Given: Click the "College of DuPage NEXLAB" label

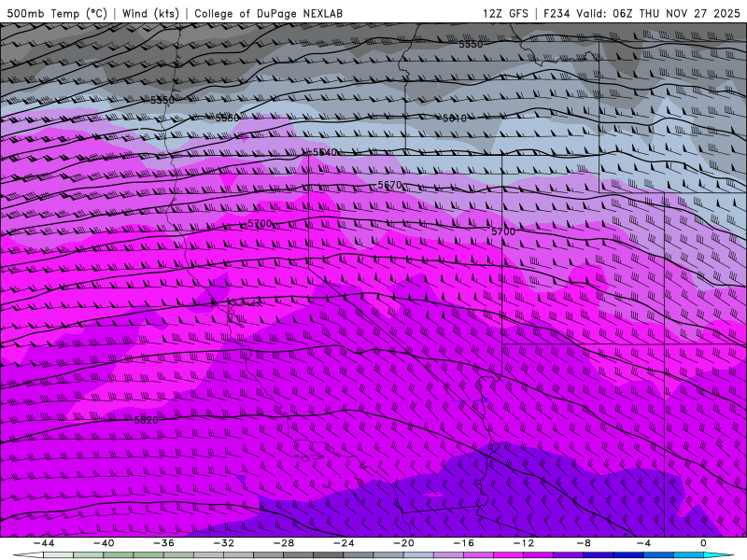Looking at the screenshot, I should [268, 13].
